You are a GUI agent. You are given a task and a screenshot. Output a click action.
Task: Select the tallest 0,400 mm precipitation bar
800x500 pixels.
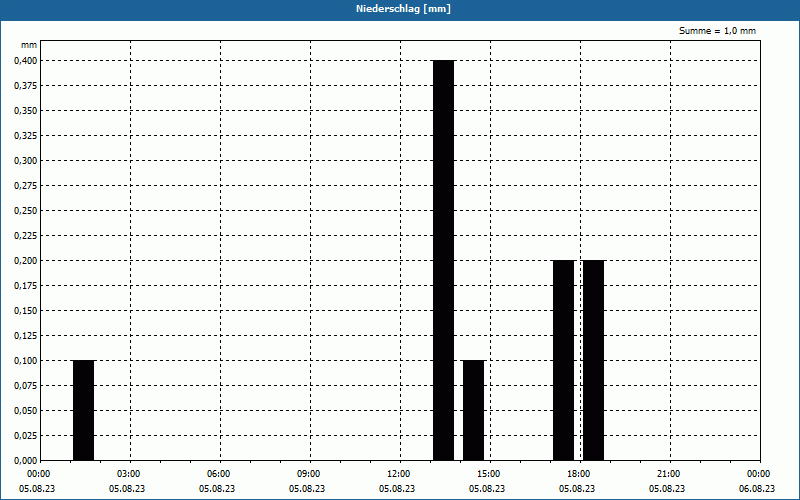pos(443,260)
